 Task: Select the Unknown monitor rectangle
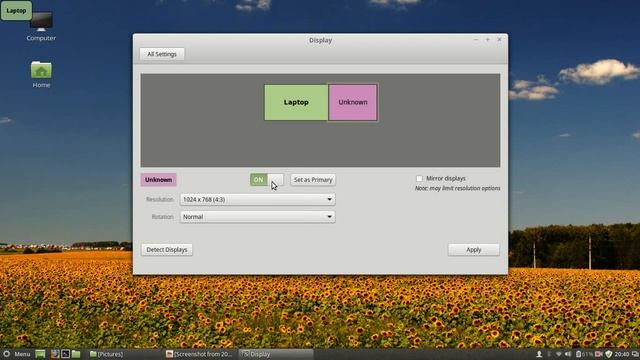[x=353, y=102]
